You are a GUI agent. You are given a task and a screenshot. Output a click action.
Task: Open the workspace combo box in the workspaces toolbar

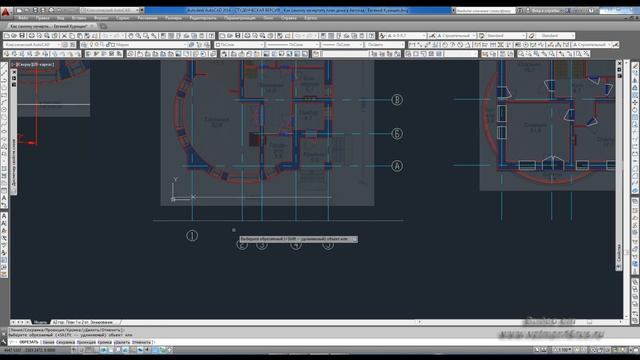click(32, 44)
